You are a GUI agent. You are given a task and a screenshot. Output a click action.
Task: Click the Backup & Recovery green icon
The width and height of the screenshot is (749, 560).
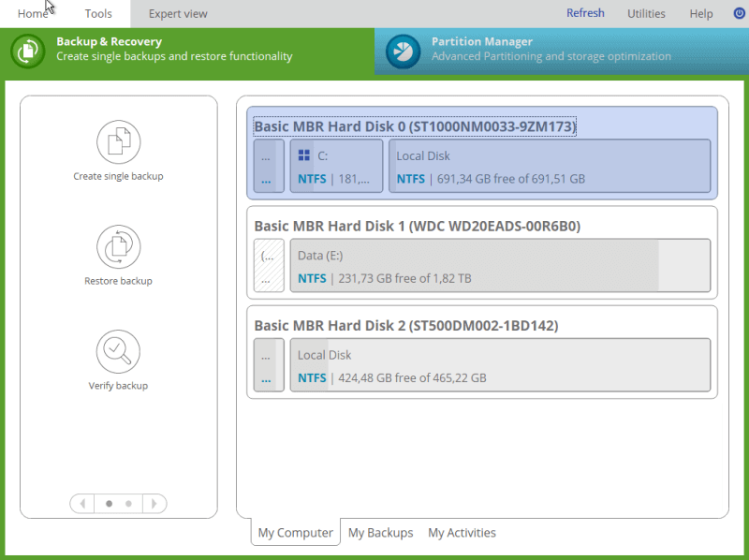pyautogui.click(x=28, y=51)
